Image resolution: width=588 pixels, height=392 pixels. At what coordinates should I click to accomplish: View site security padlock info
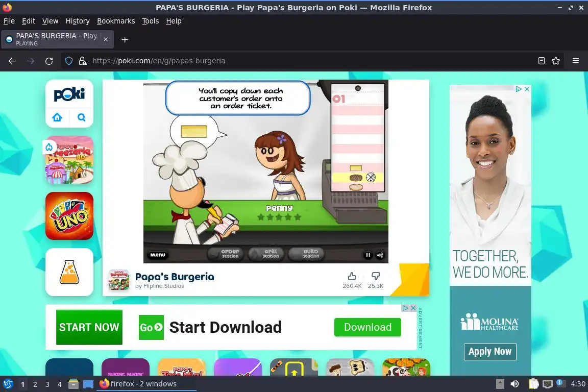point(83,61)
